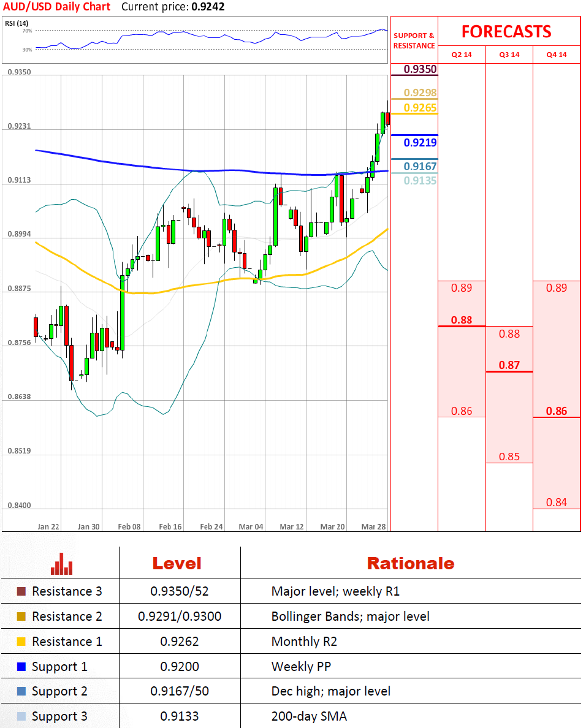Click the Support 3 light blue square marker

coord(21,716)
